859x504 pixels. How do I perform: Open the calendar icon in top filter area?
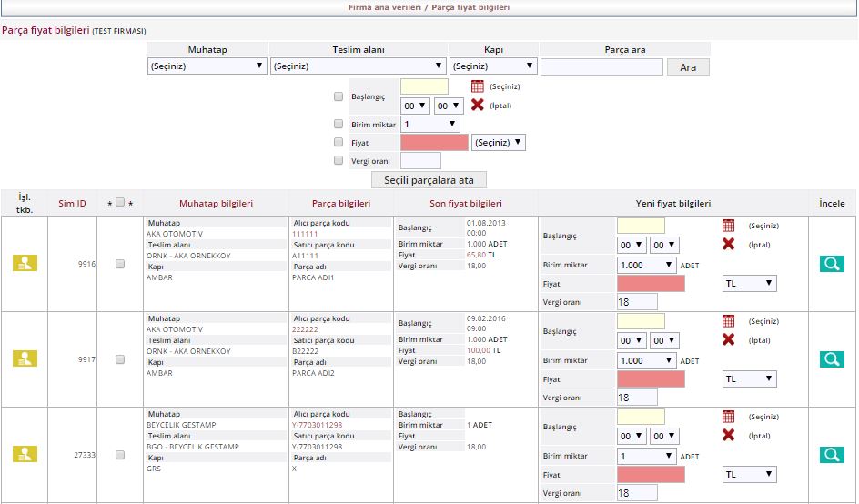pos(478,86)
